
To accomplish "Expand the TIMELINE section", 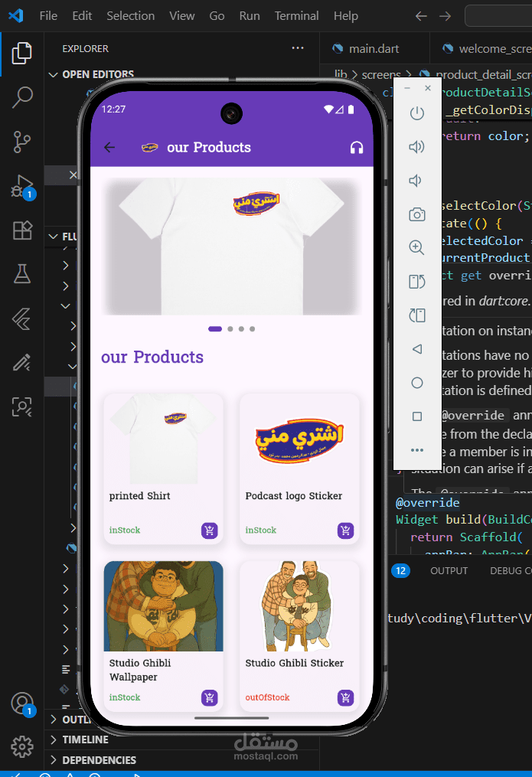I will pyautogui.click(x=85, y=739).
